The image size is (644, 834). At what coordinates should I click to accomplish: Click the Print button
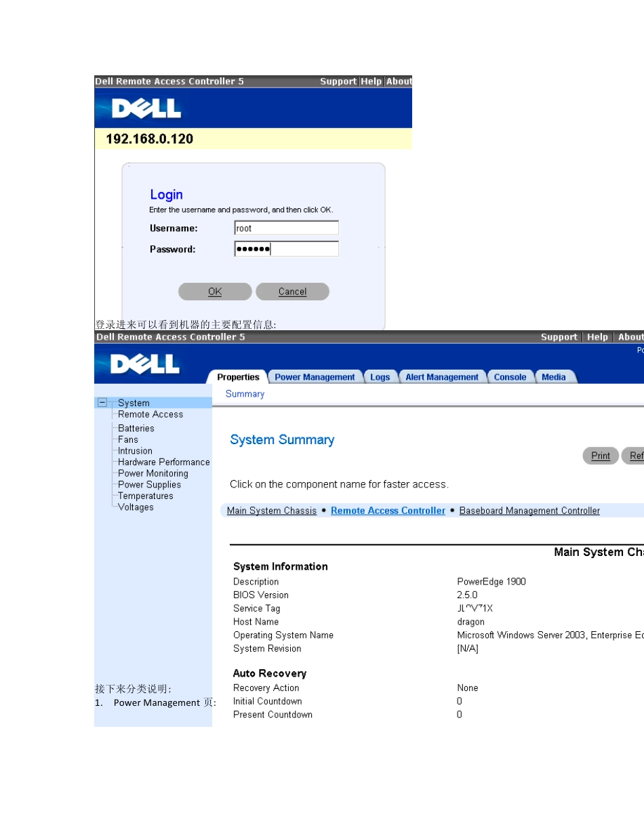601,456
